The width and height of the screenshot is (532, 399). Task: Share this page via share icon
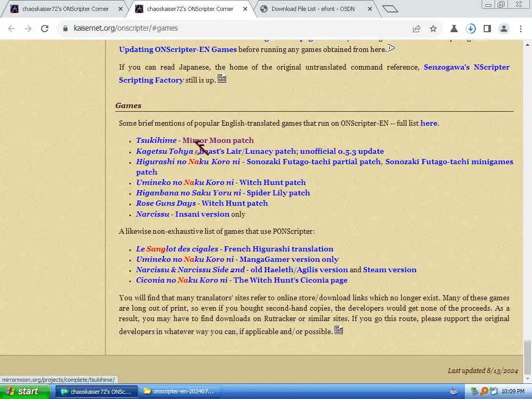click(417, 29)
